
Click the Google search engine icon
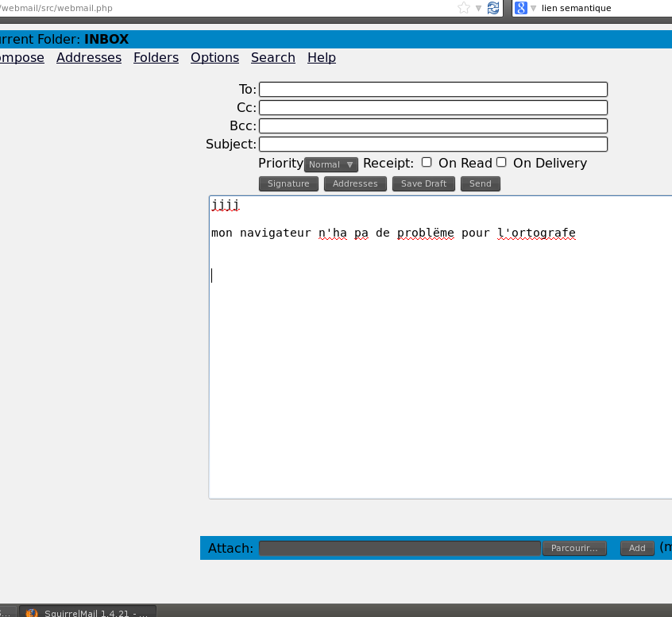coord(521,8)
